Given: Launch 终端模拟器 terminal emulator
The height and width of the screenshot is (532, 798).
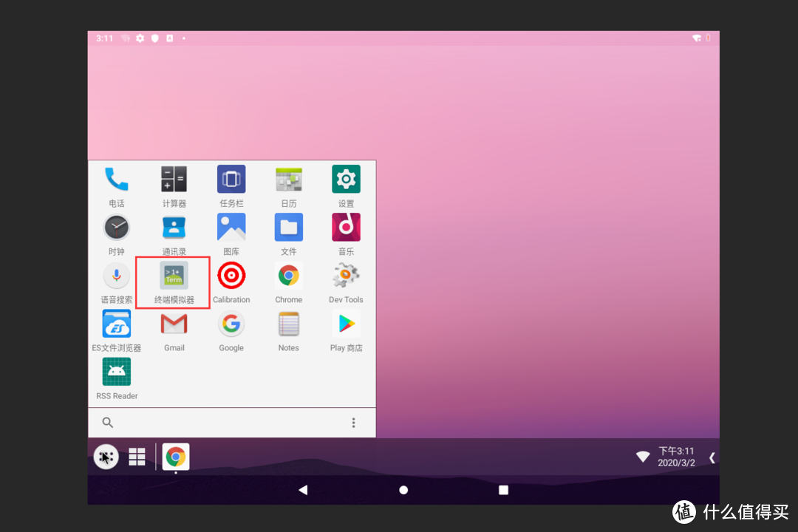Looking at the screenshot, I should [174, 282].
